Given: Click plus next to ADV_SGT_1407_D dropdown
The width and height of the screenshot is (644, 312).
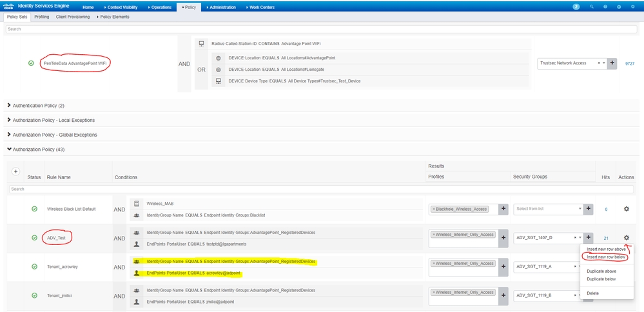Looking at the screenshot, I should (x=589, y=238).
